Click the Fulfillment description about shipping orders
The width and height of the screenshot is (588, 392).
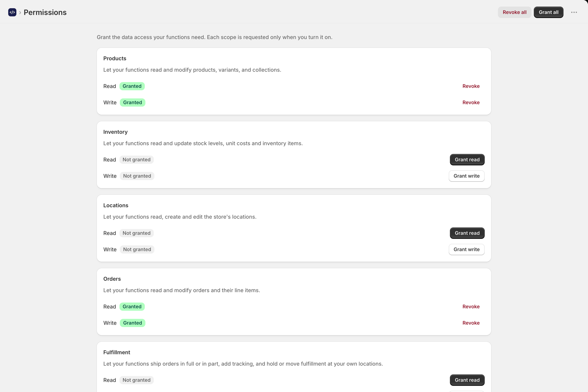pyautogui.click(x=243, y=364)
